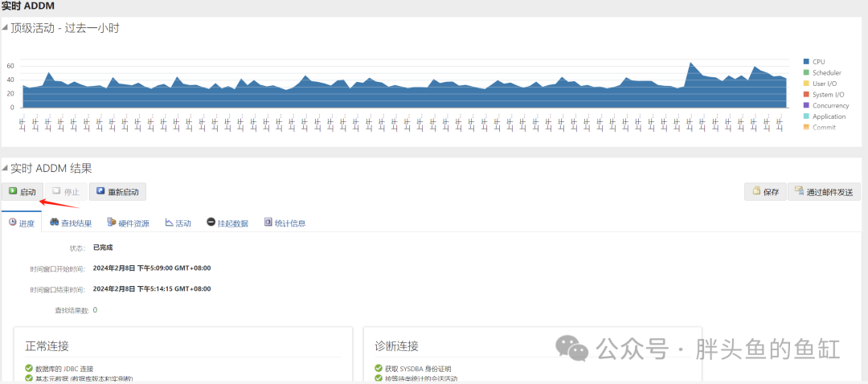Click the 实时 ADDM page title

coord(27,6)
